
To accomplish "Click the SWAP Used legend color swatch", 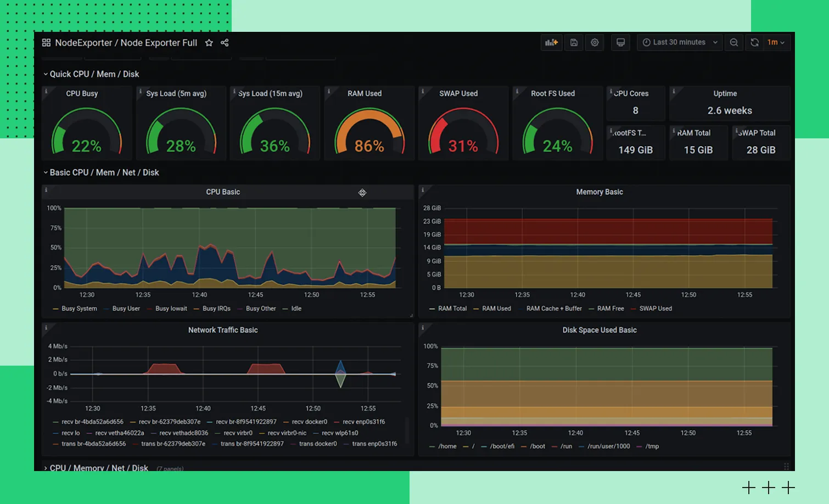I will pyautogui.click(x=634, y=309).
